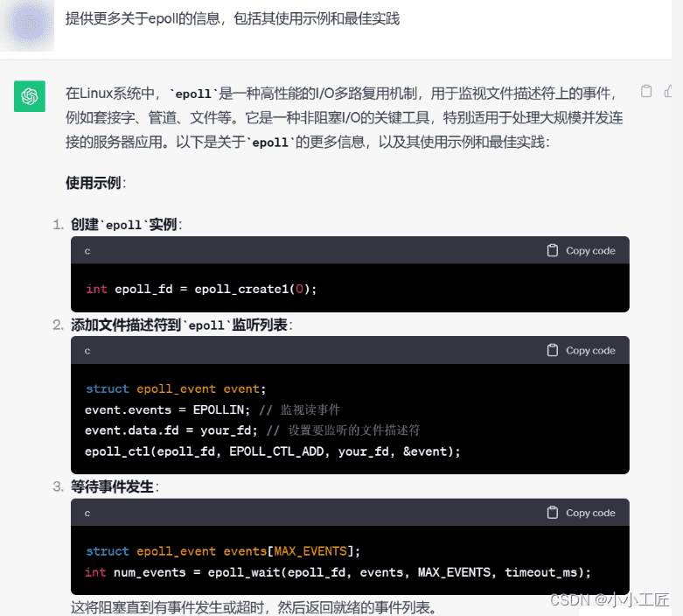Click the user prompt text about epoll
This screenshot has width=683, height=616.
click(x=233, y=18)
